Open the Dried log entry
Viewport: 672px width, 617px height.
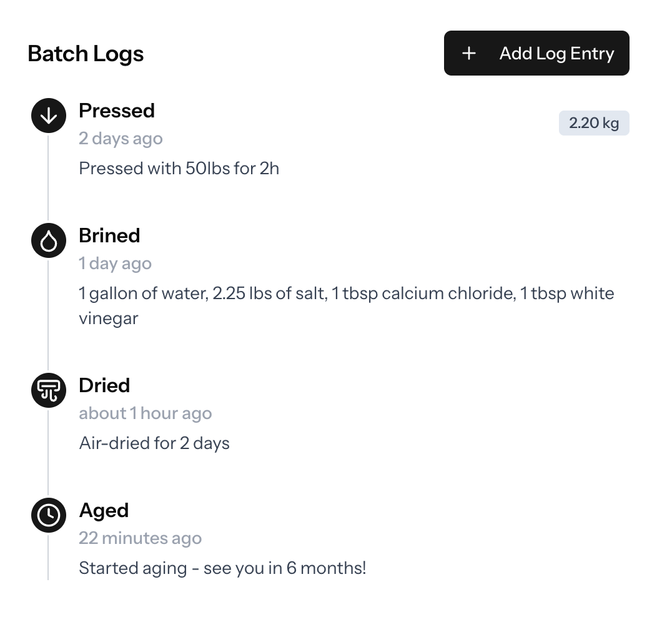click(104, 385)
